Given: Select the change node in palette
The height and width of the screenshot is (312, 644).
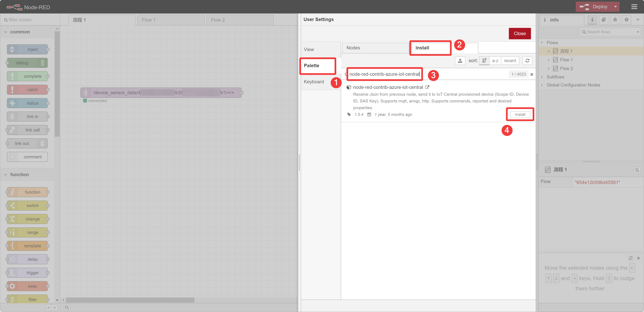Looking at the screenshot, I should coord(28,219).
